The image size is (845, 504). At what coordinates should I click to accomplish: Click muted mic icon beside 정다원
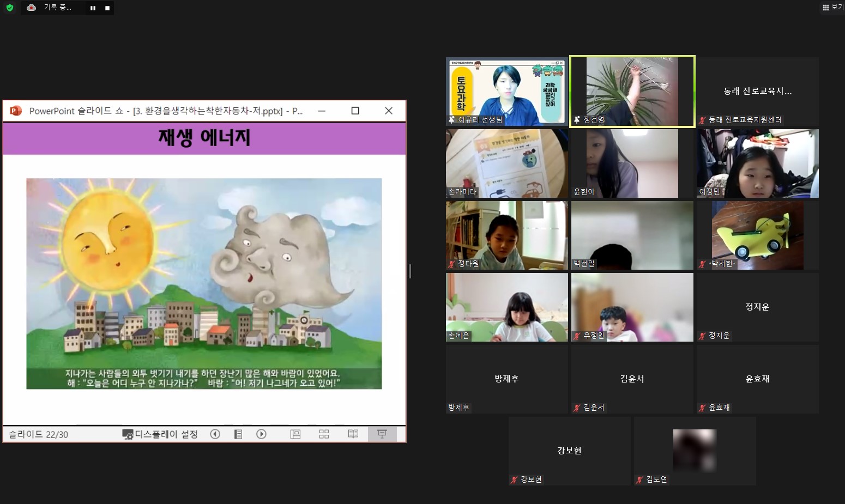coord(452,264)
